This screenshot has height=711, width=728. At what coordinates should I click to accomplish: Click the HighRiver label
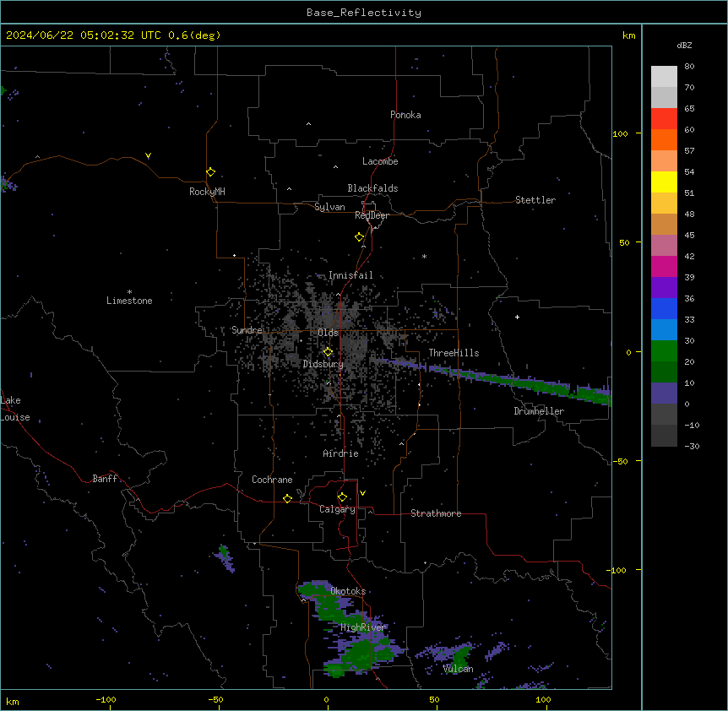coord(363,627)
